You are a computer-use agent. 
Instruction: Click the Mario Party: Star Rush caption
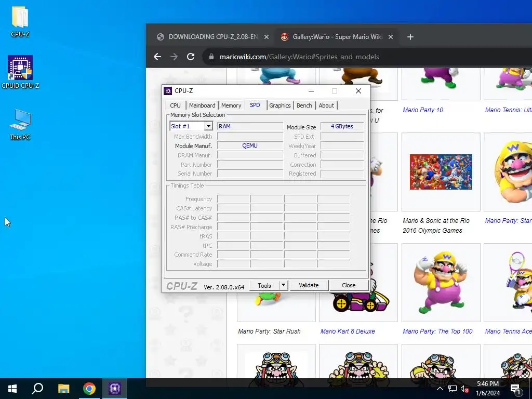269,331
